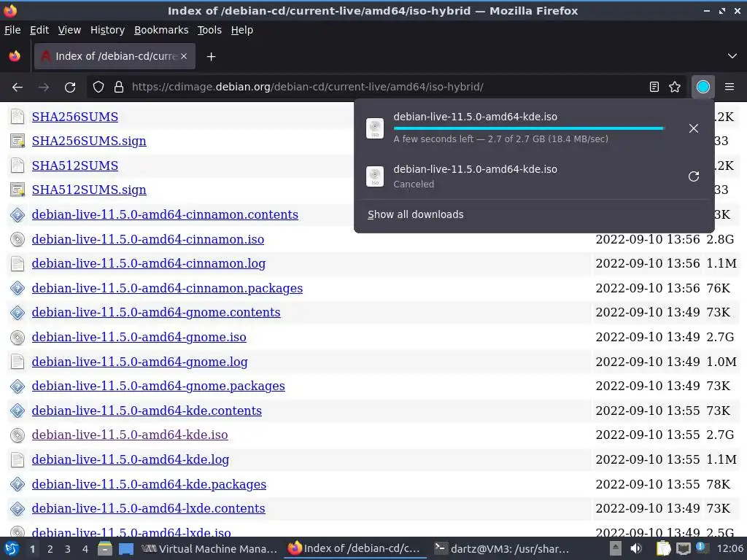
Task: Open the Firefox hamburger application menu
Action: [x=729, y=87]
